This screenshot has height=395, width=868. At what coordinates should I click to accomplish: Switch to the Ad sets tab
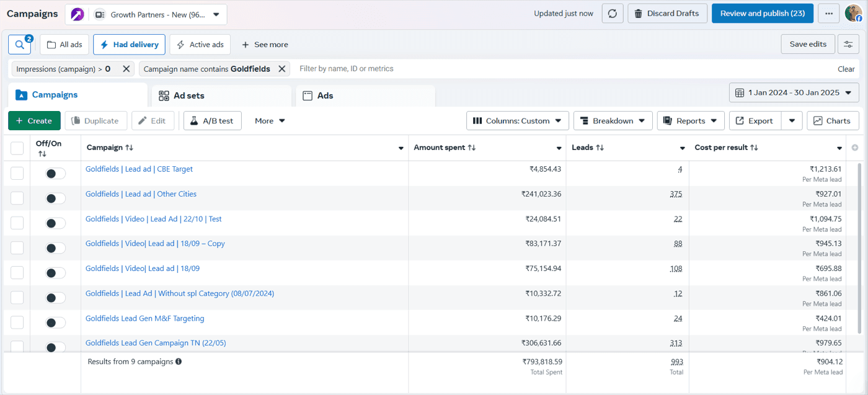click(x=221, y=95)
